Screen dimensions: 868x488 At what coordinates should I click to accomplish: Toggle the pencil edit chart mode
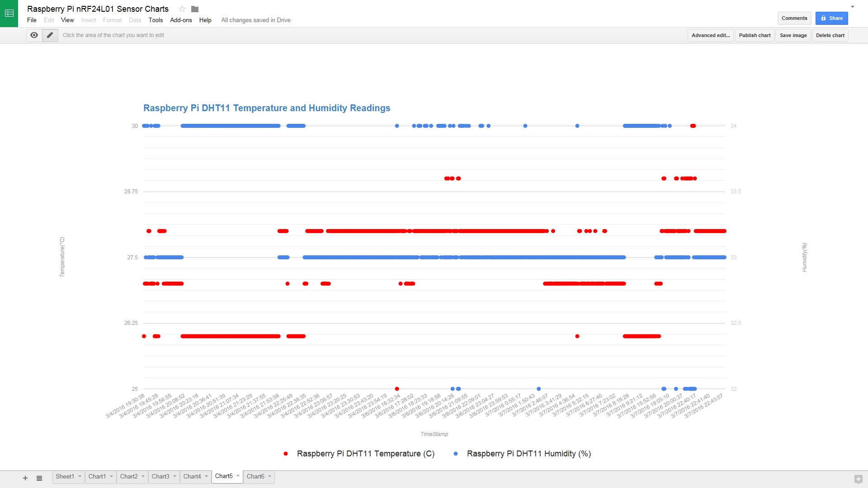click(x=50, y=35)
